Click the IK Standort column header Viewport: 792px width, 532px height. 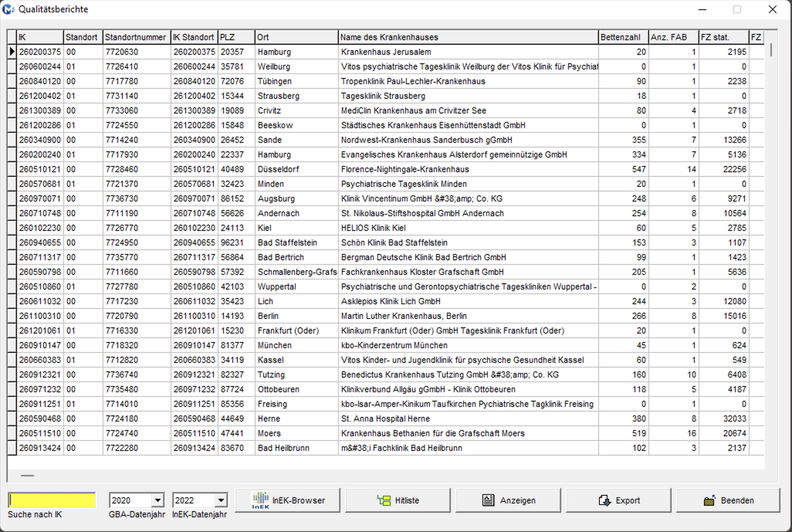[195, 37]
